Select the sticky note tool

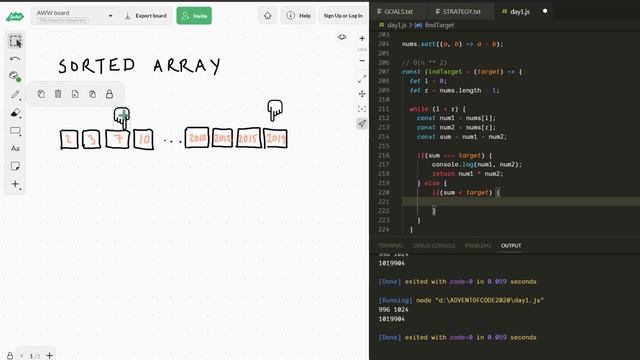pos(15,166)
